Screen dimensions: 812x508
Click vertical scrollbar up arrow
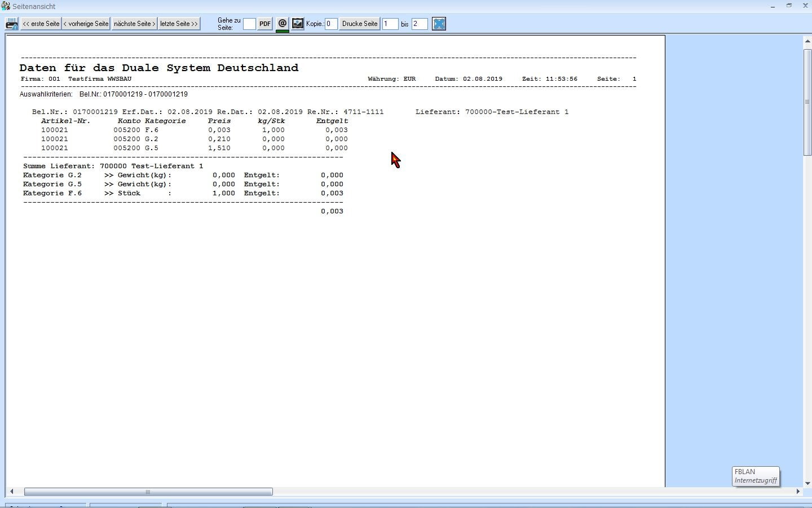[807, 42]
